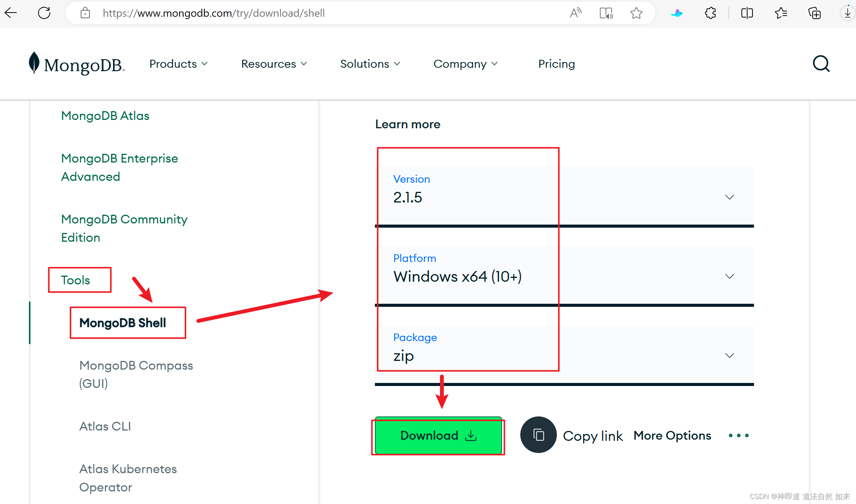The width and height of the screenshot is (856, 504).
Task: Expand the Version 2.1.5 dropdown
Action: click(729, 197)
